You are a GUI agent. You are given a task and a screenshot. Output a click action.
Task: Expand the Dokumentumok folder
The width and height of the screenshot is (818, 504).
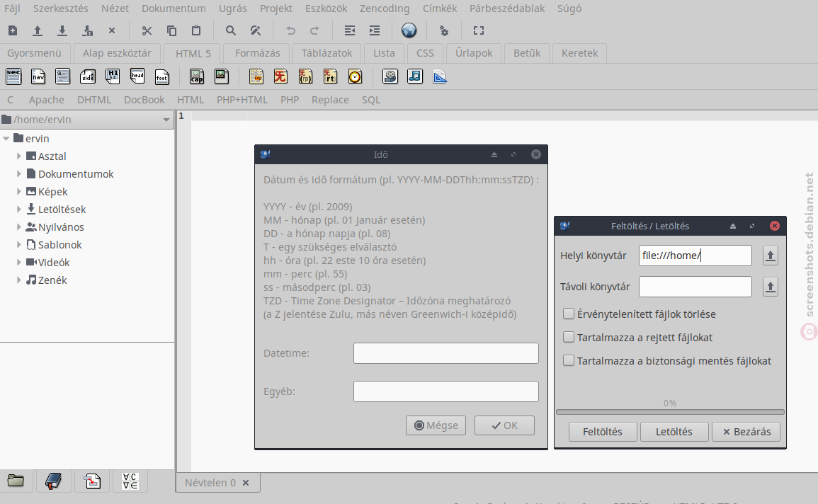tap(19, 174)
